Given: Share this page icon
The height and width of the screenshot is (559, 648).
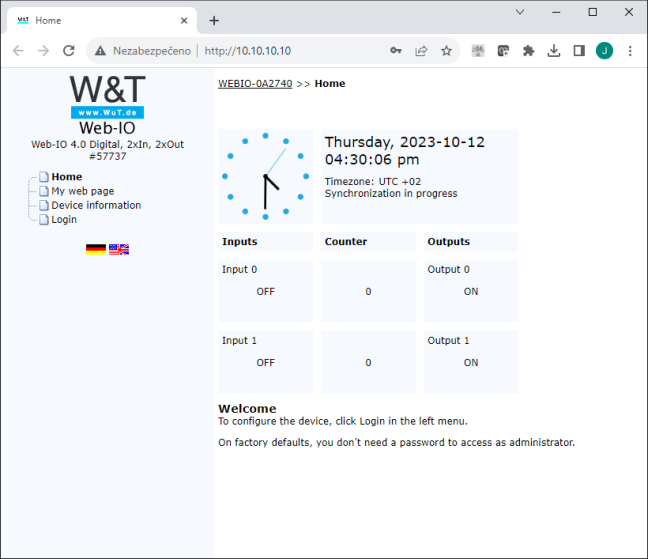Looking at the screenshot, I should 421,51.
